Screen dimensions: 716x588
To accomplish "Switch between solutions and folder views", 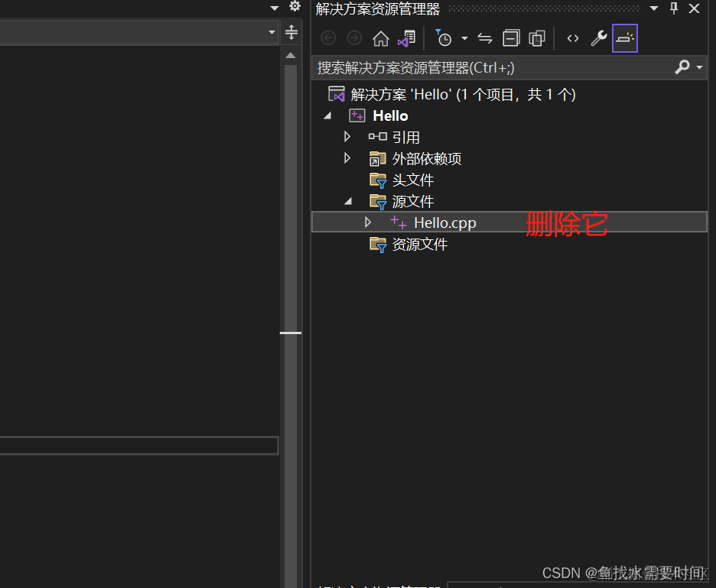I will 406,39.
